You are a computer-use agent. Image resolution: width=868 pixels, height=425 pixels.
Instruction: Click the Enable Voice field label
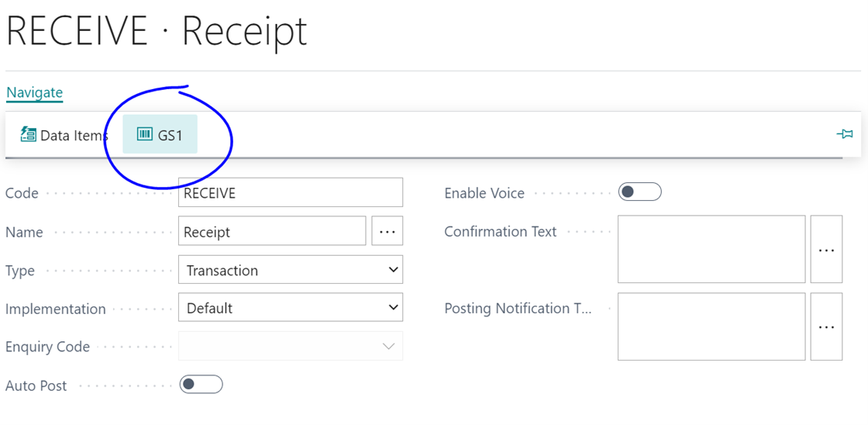tap(484, 193)
